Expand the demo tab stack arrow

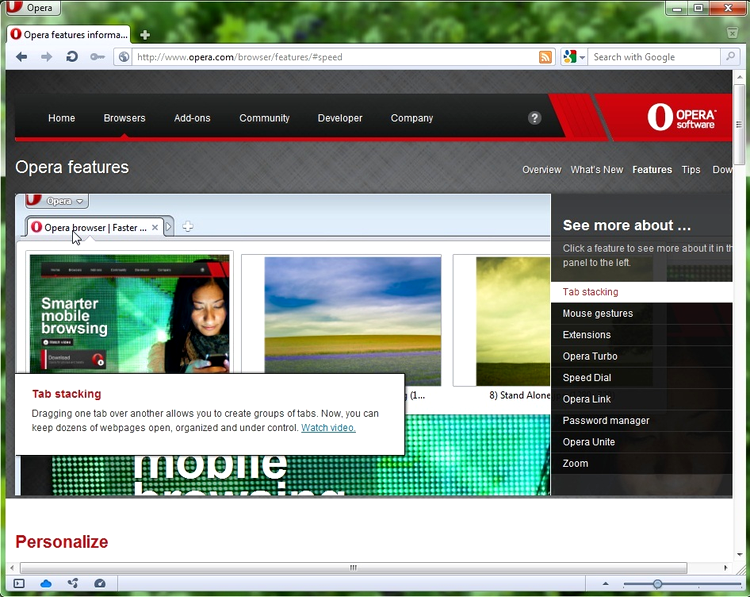click(x=169, y=227)
